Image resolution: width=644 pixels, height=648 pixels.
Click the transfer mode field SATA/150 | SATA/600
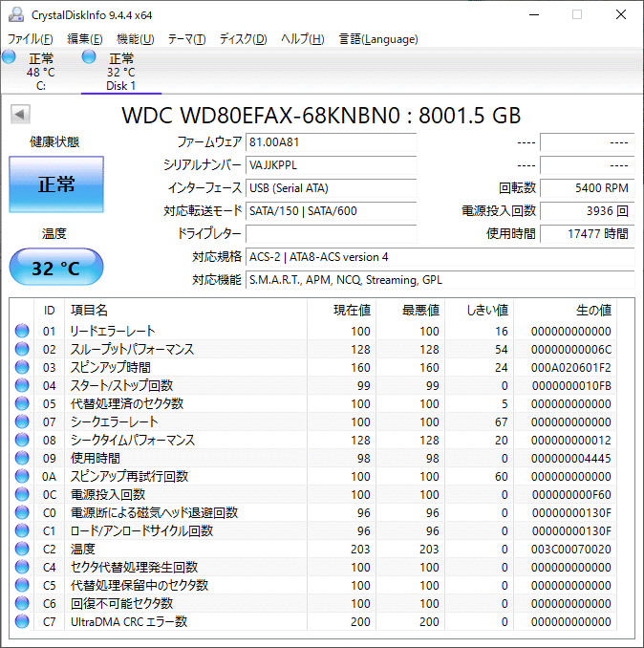pyautogui.click(x=331, y=211)
